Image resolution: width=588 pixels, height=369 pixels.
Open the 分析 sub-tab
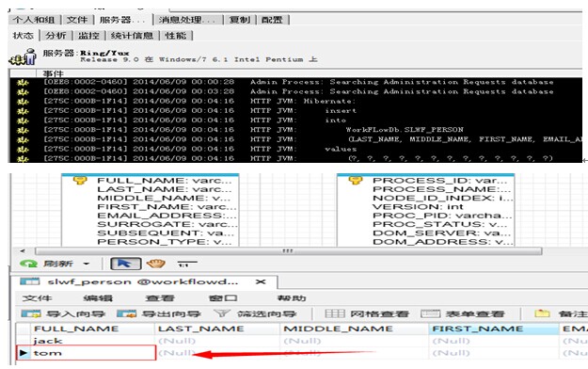point(56,36)
